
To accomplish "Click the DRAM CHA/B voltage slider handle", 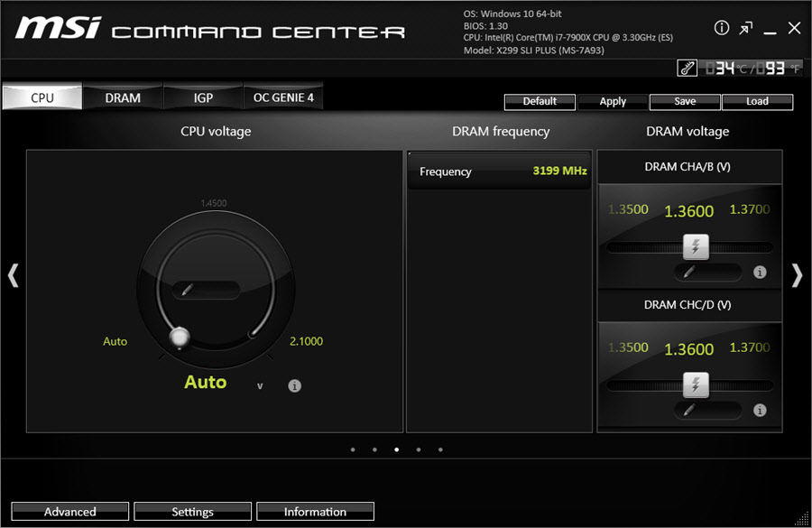I will click(x=695, y=246).
